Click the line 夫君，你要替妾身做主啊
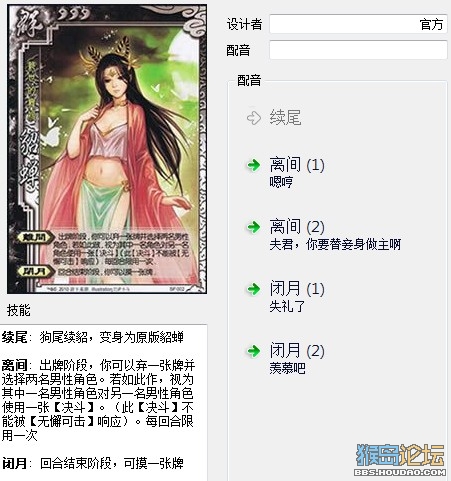The image size is (451, 481). click(x=335, y=245)
